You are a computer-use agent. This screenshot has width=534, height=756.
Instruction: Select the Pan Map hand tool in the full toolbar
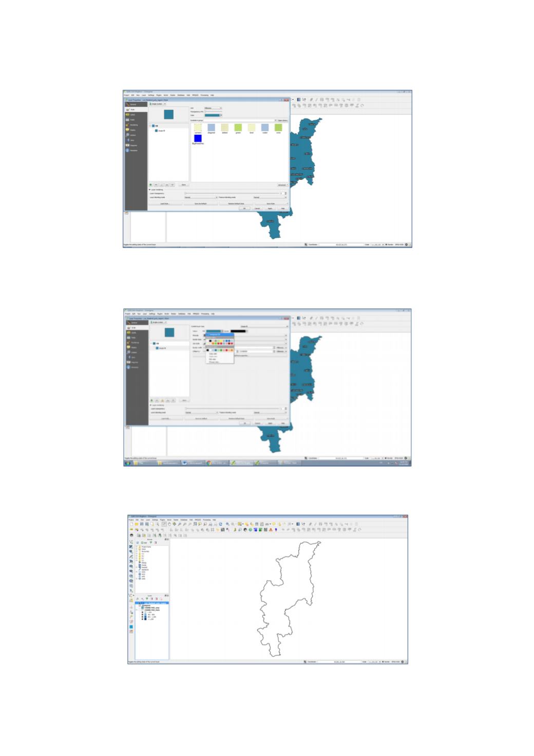tap(169, 524)
